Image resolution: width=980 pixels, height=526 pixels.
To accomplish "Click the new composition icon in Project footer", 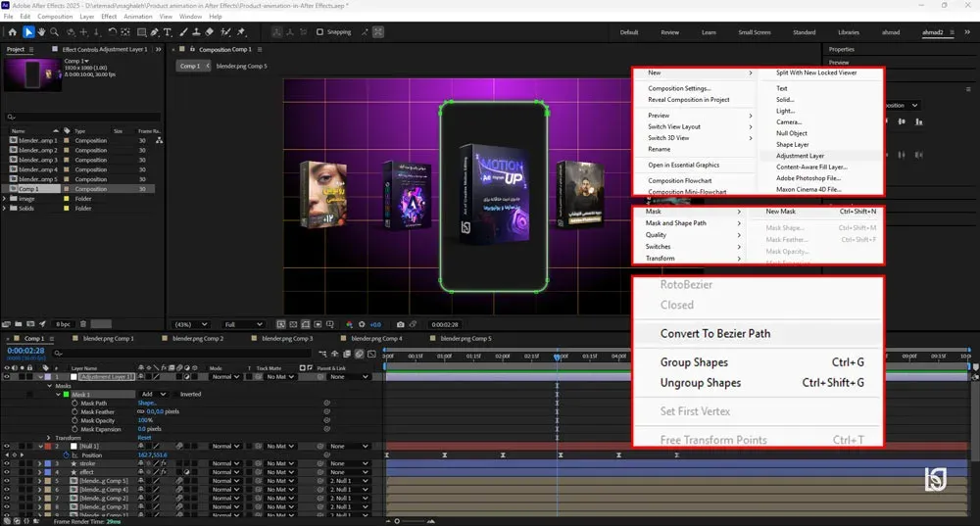I will (x=30, y=324).
